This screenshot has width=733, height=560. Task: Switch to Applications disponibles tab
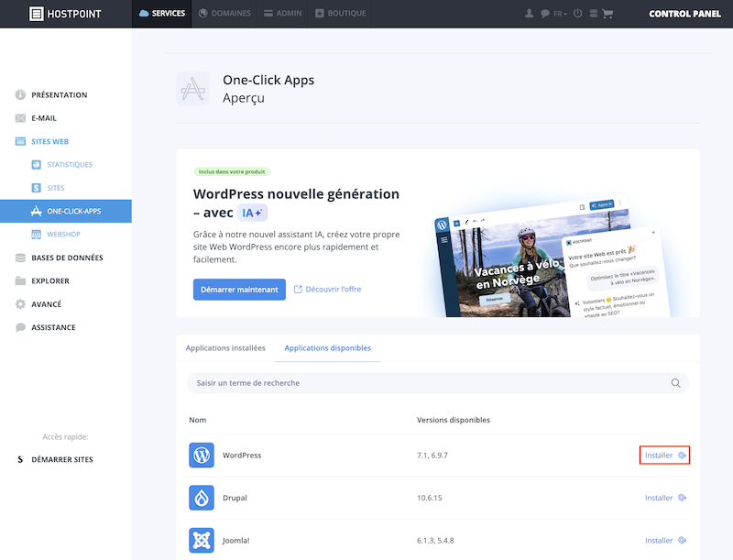328,347
